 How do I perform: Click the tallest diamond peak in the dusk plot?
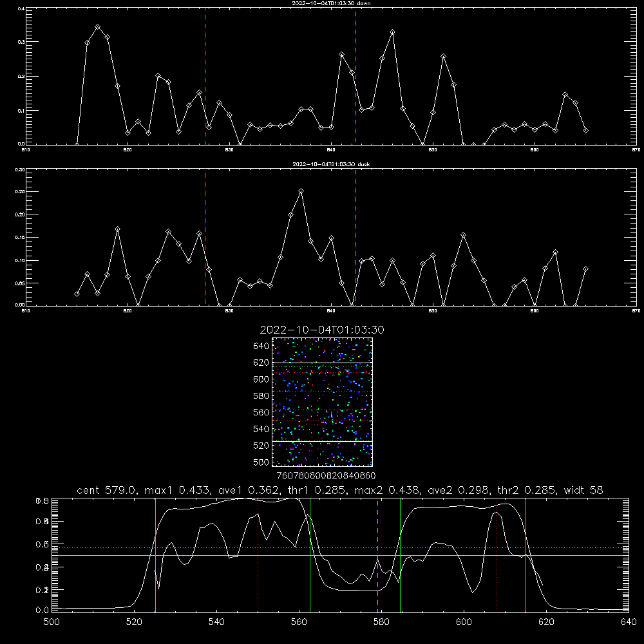tap(301, 191)
